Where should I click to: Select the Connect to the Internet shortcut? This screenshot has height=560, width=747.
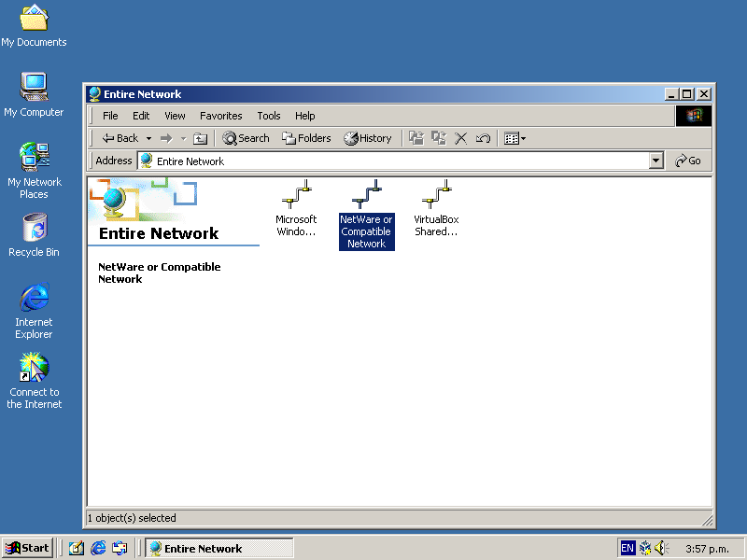[x=35, y=381]
